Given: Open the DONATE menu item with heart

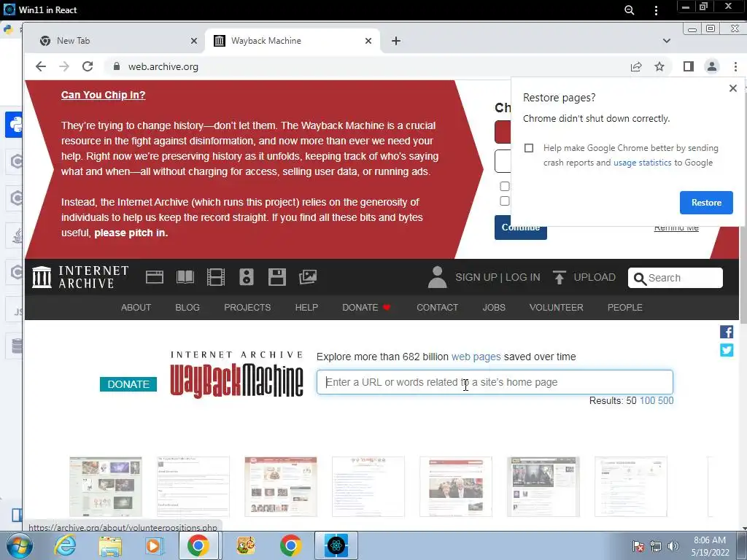Looking at the screenshot, I should coord(366,308).
